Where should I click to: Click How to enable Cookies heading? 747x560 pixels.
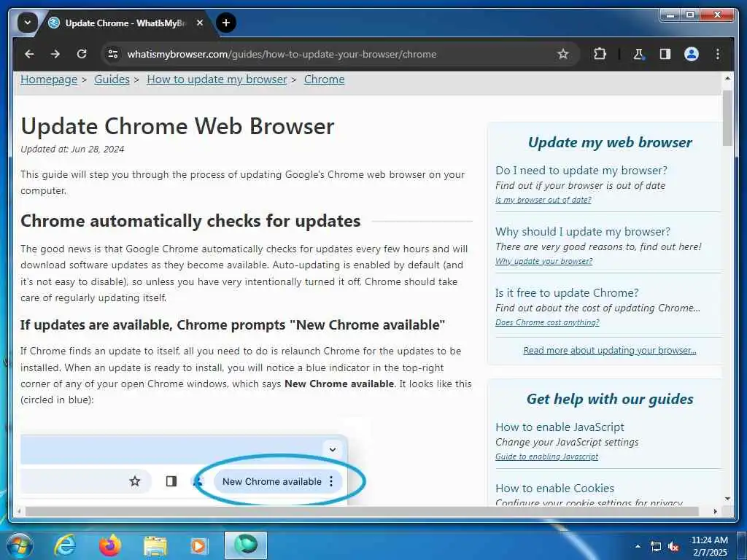(554, 488)
